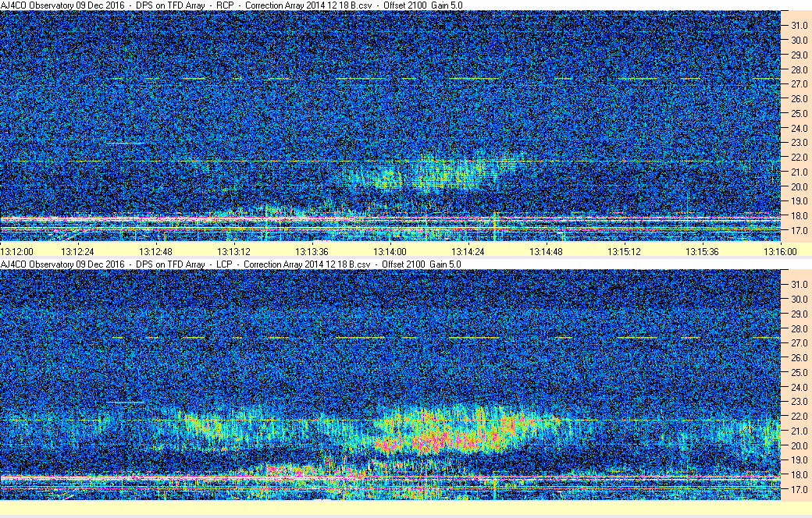The width and height of the screenshot is (812, 518).
Task: Click the 24.0 frequency label in RCP panel
Action: coord(799,129)
